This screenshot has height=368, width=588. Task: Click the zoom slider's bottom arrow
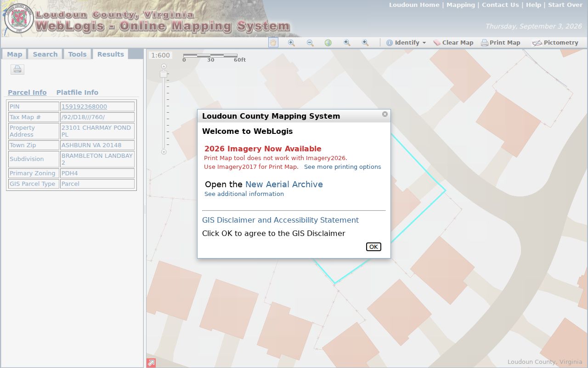(x=164, y=152)
